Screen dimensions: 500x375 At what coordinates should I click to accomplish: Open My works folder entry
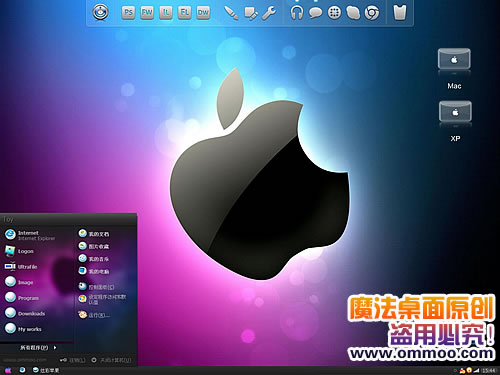(23, 329)
